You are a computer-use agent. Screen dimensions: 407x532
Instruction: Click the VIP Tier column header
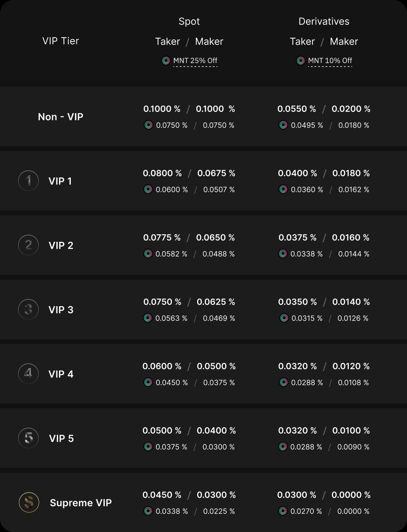pyautogui.click(x=61, y=41)
